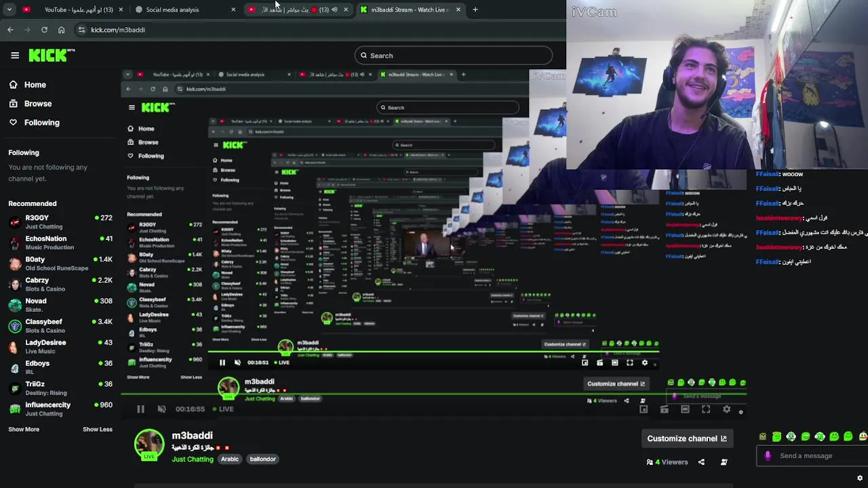Click the Kick search field

pos(453,56)
